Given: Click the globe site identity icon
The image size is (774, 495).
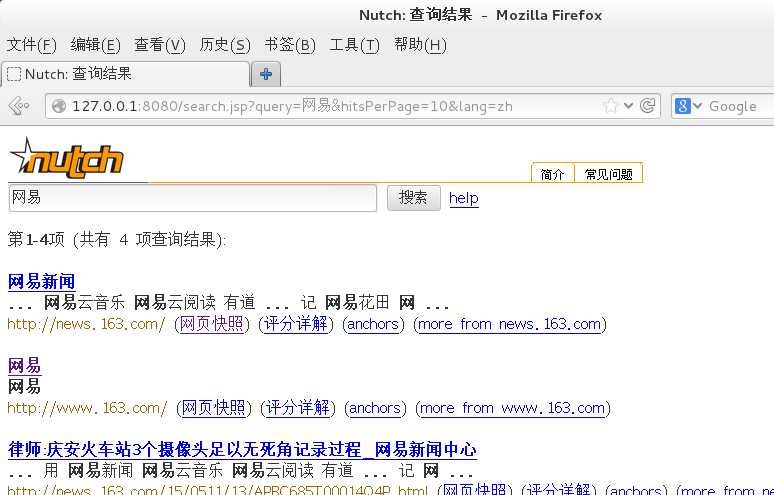Looking at the screenshot, I should click(x=59, y=106).
